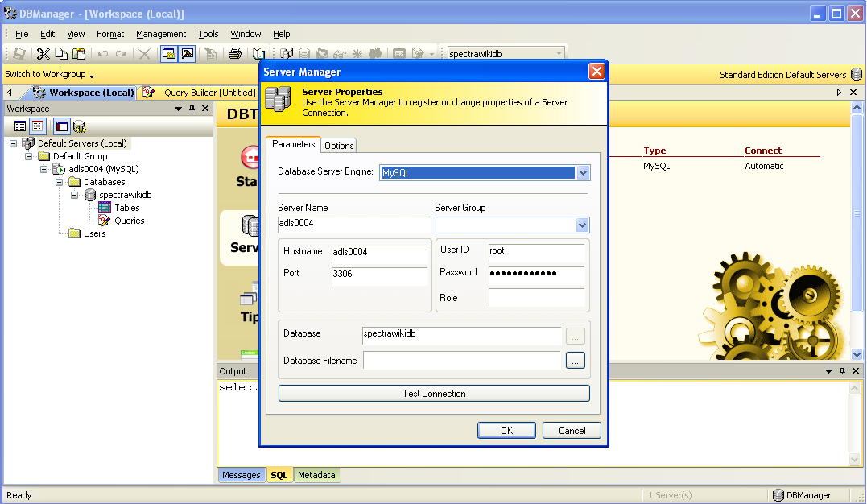This screenshot has height=504, width=867.
Task: Click the Copy icon in main toolbar
Action: coord(61,54)
